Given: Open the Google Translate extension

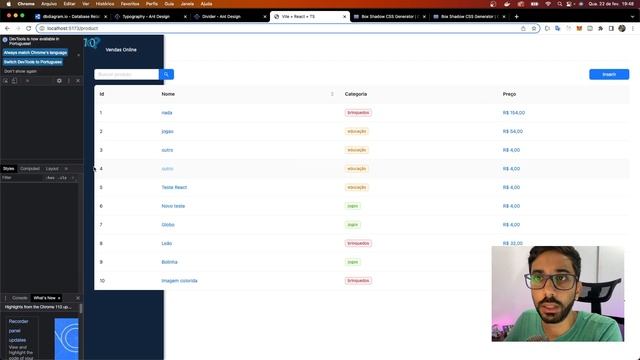Looking at the screenshot, I should pyautogui.click(x=558, y=28).
